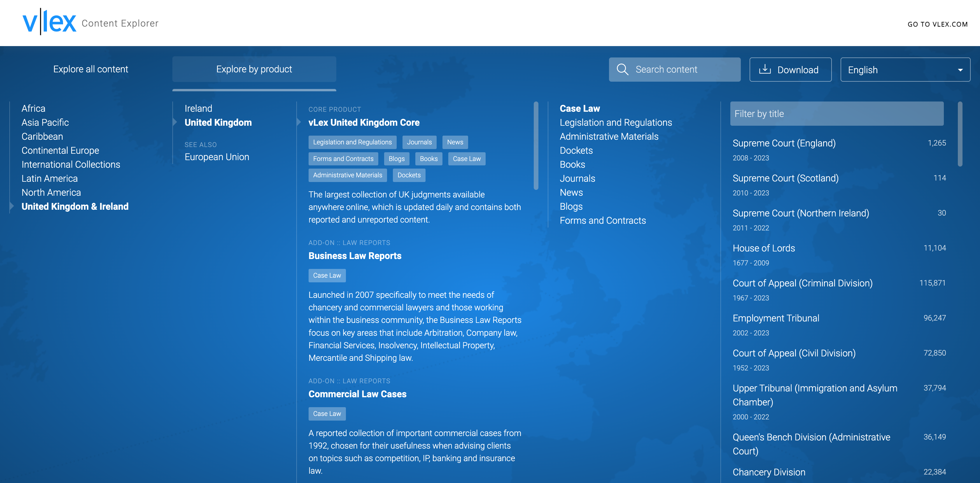Select Books content type
The image size is (980, 483).
point(572,164)
